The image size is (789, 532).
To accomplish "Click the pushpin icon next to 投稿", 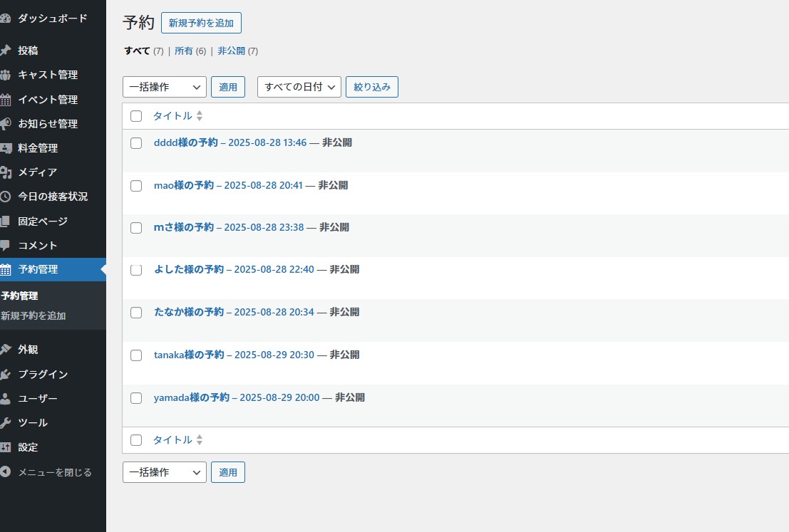I will (6, 51).
